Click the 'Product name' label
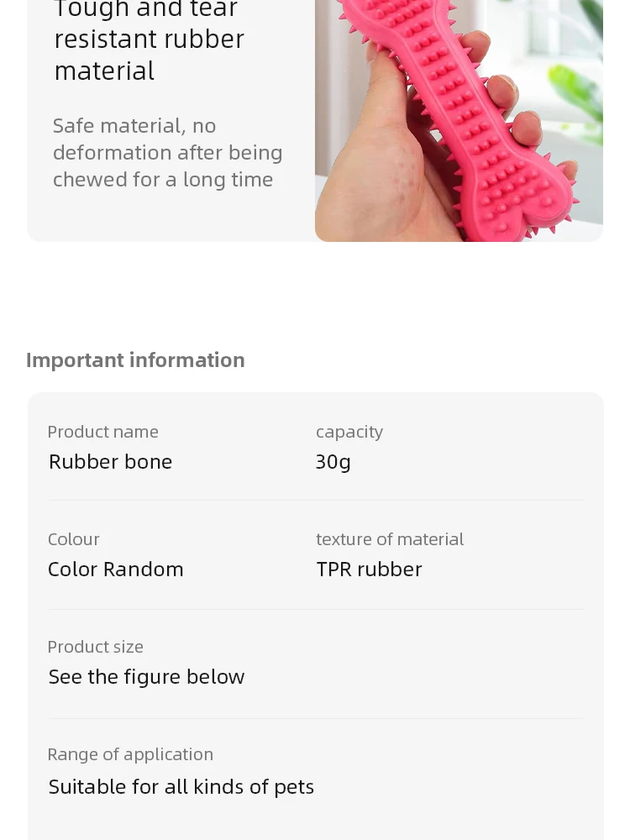Viewport: 630px width, 840px height. (102, 432)
